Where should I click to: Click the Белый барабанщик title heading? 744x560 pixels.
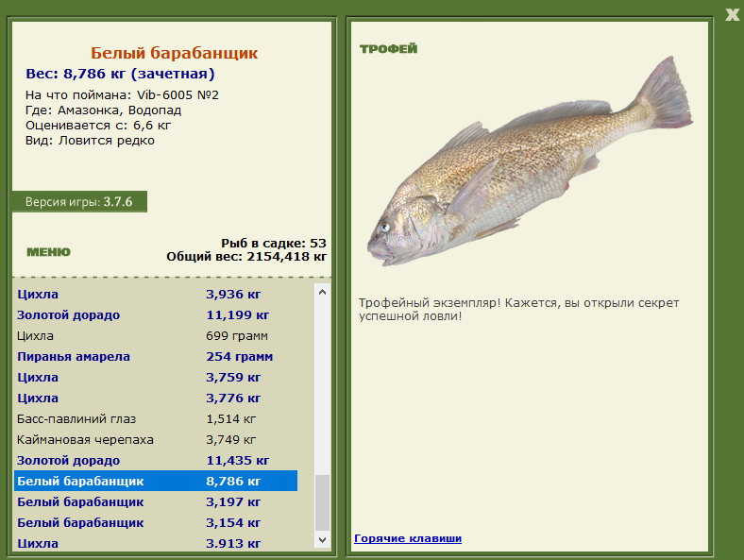click(x=174, y=53)
